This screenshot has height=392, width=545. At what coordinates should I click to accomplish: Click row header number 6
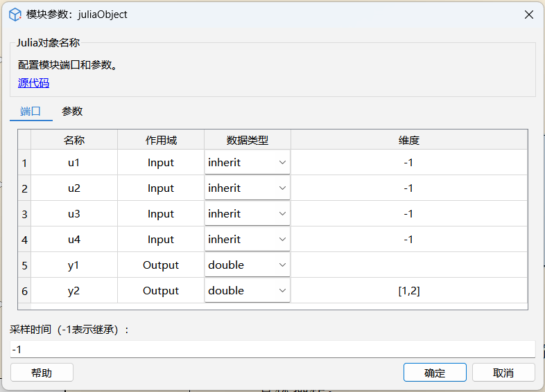click(x=24, y=291)
